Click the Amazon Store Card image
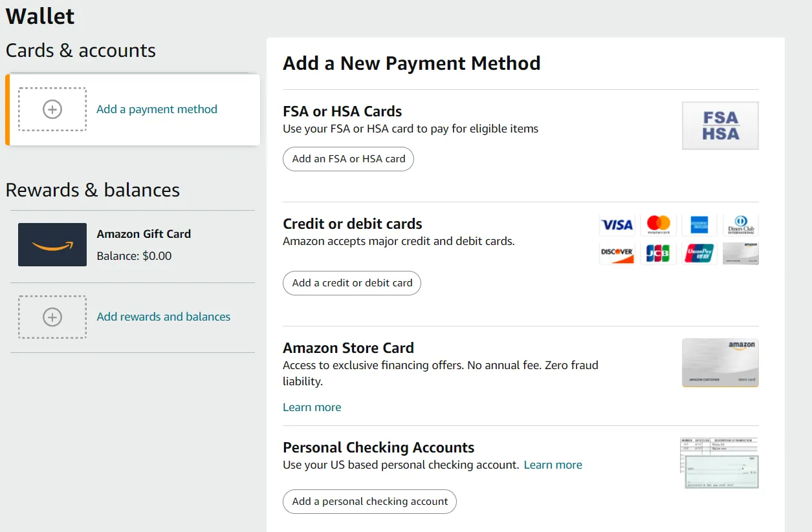Screen dimensions: 812x532 (720, 363)
